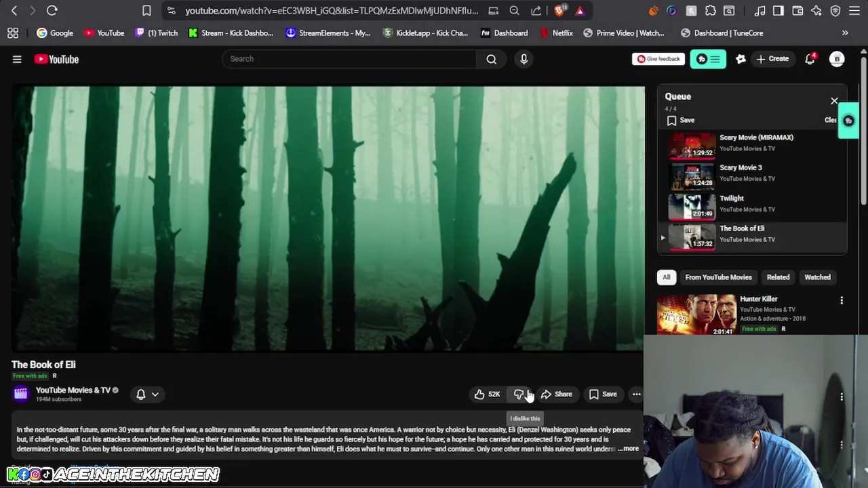
Task: Select The Book of Eli queue item
Action: click(x=753, y=236)
